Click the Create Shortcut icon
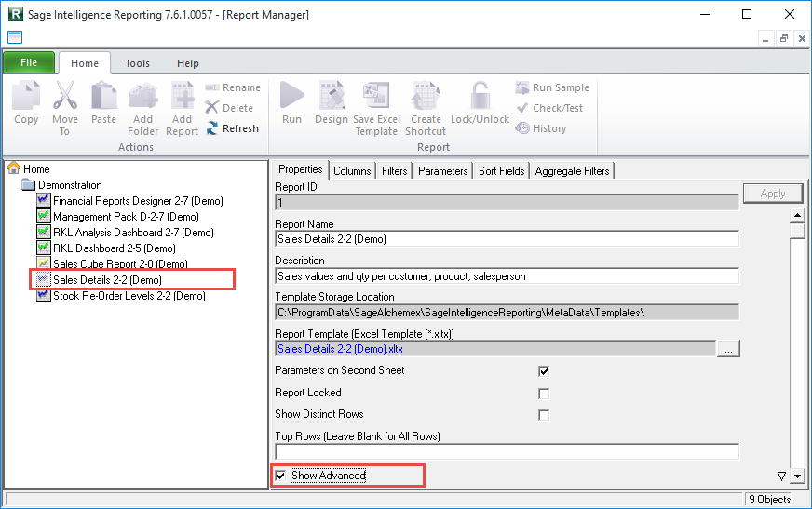The width and height of the screenshot is (812, 509). 426,98
